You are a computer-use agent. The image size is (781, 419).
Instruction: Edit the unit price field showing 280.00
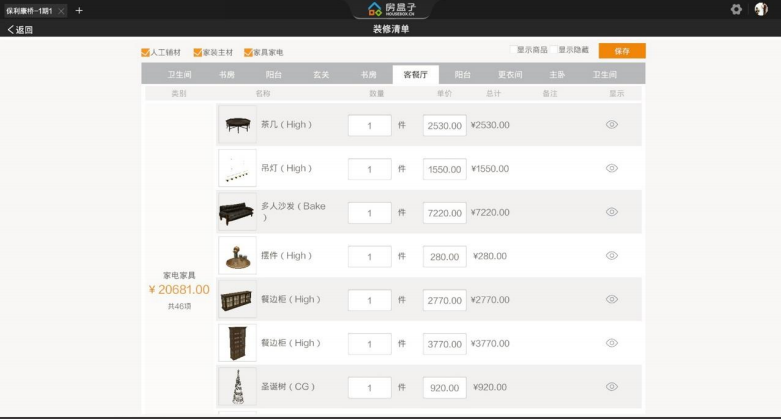[x=444, y=257]
